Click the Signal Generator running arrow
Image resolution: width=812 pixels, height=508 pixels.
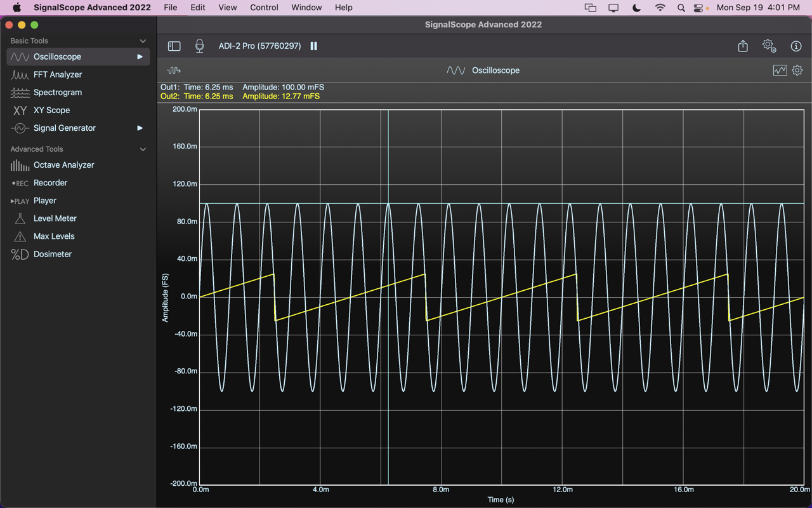click(x=140, y=128)
